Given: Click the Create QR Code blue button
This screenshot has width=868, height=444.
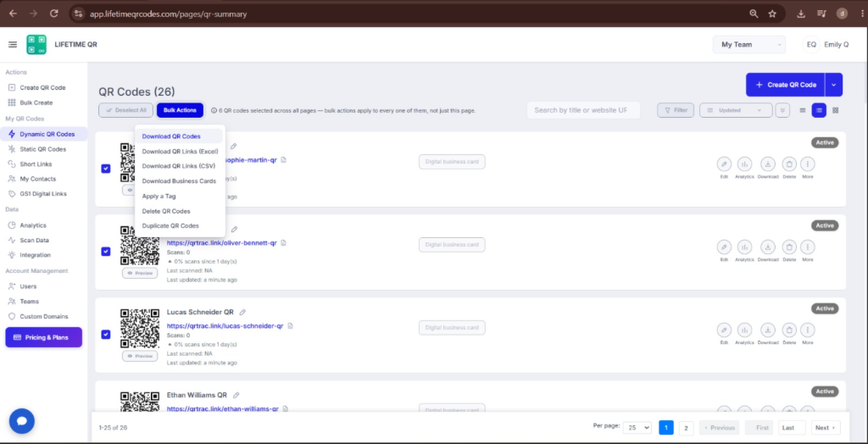Looking at the screenshot, I should click(786, 85).
